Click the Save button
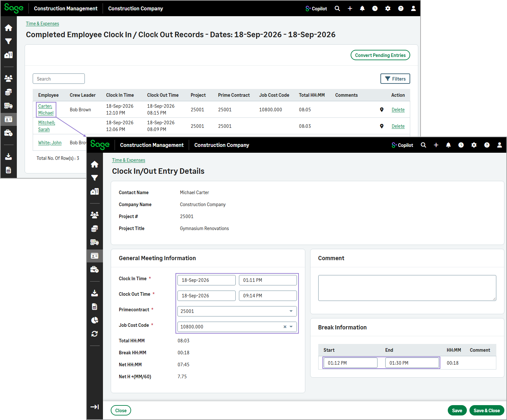Image resolution: width=507 pixels, height=420 pixels. (x=457, y=411)
